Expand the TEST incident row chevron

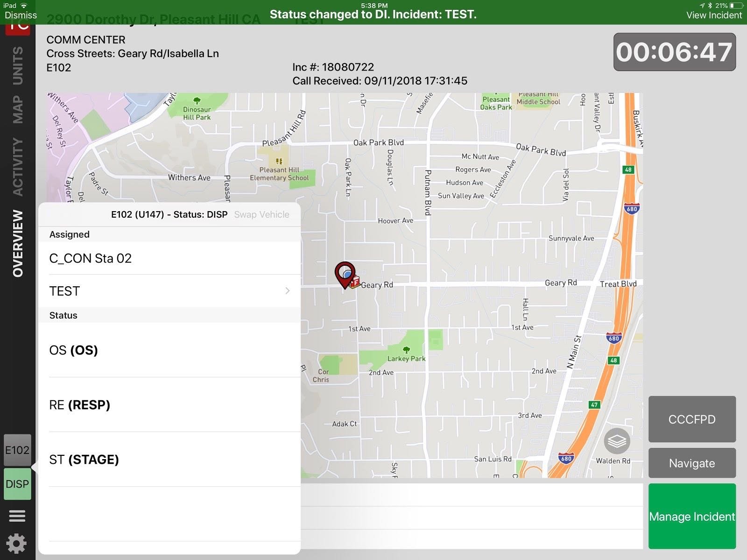click(287, 291)
